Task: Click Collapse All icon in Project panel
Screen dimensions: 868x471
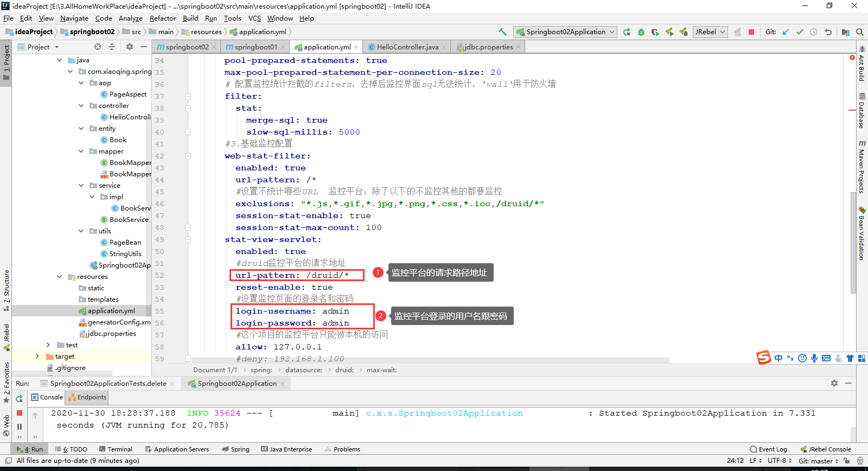Action: pos(112,47)
